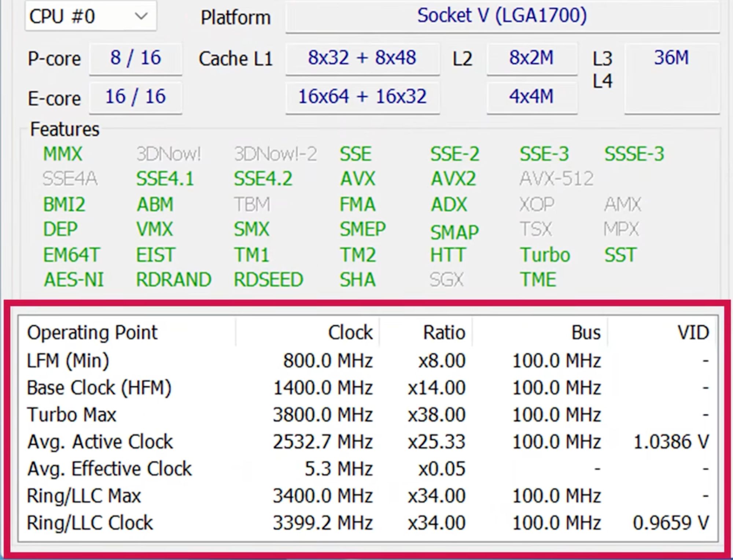
Task: Click the VID column header
Action: (693, 333)
